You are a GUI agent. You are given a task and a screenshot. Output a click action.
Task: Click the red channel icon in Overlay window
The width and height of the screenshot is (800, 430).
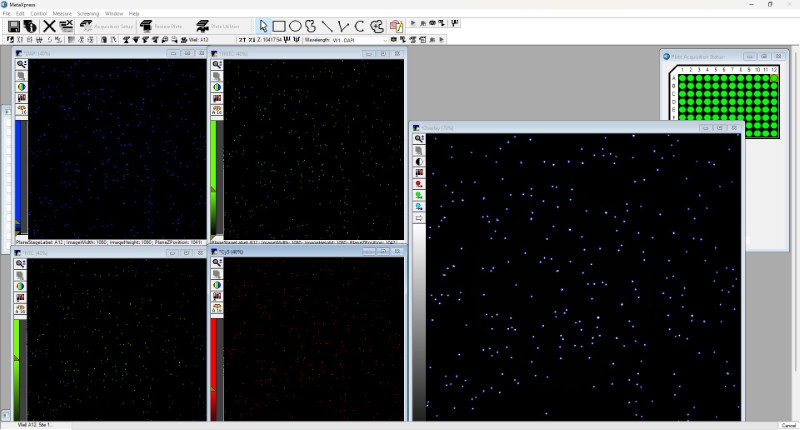pos(419,184)
